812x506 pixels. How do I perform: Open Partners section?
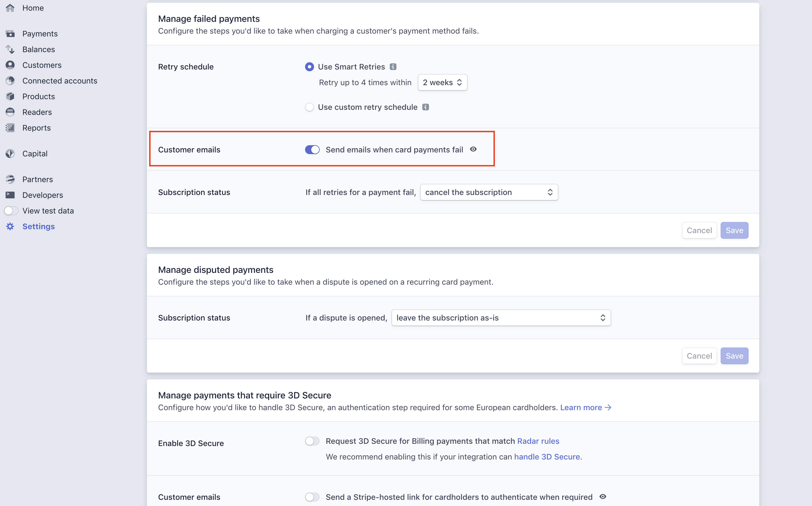(x=38, y=179)
